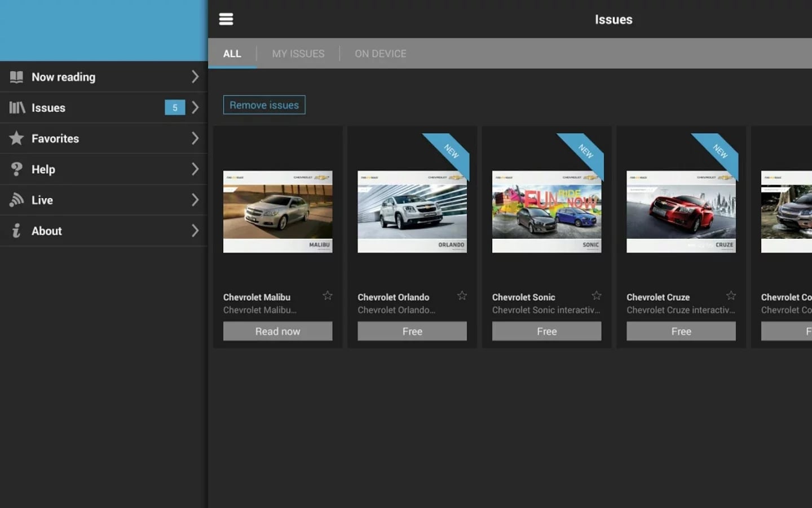Click Free button for Chevrolet Cruze
812x508 pixels.
click(x=681, y=331)
